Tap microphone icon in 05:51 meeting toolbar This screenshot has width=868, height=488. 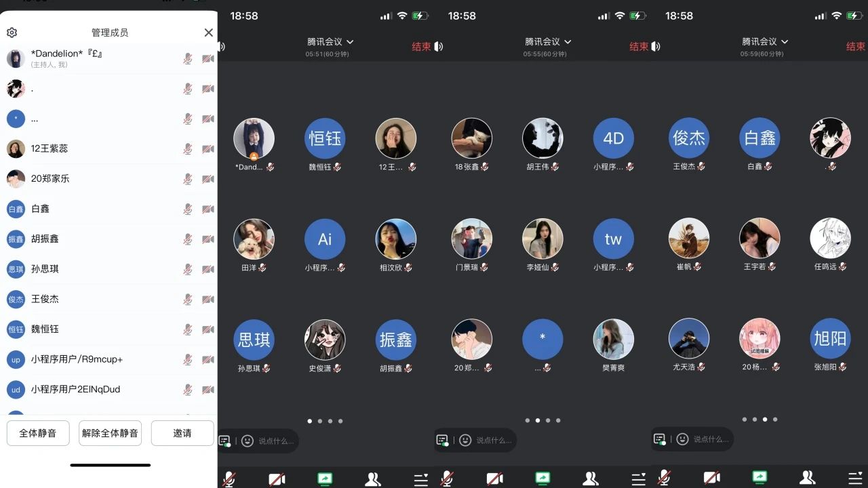(x=229, y=479)
